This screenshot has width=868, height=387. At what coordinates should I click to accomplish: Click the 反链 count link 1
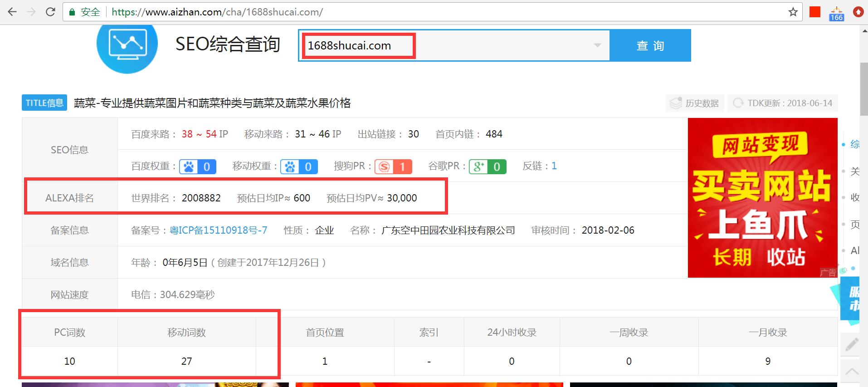554,166
